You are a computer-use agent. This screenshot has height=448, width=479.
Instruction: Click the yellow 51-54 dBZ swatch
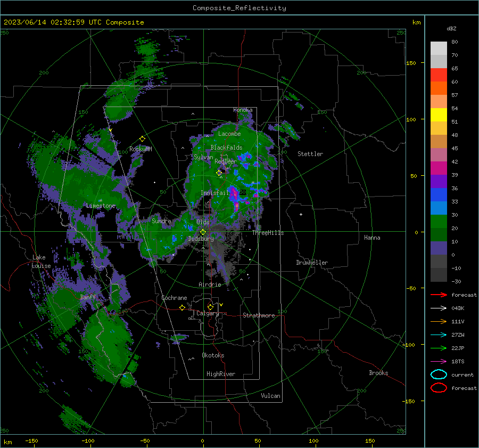[x=439, y=115]
